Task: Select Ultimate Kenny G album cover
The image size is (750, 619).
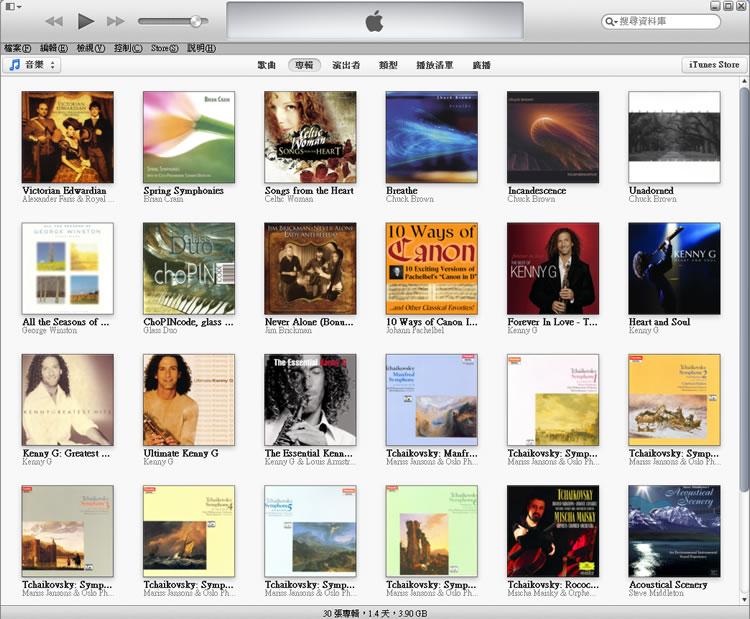Action: [189, 400]
